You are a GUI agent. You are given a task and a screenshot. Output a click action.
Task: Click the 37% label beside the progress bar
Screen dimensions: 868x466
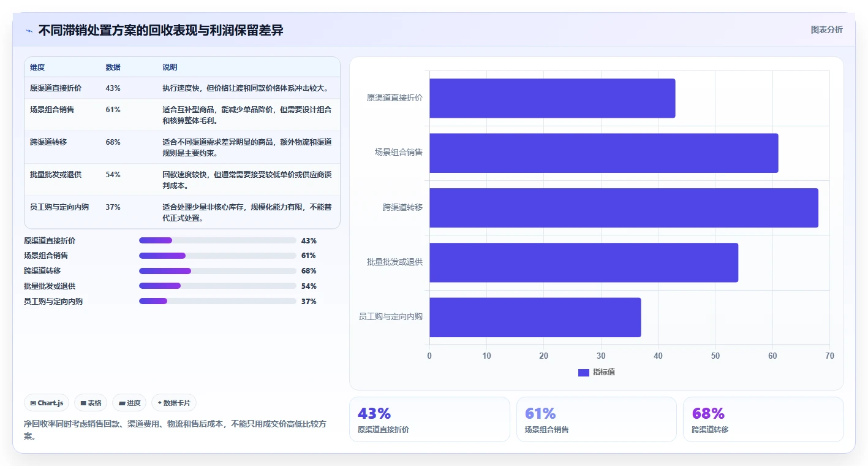[309, 302]
